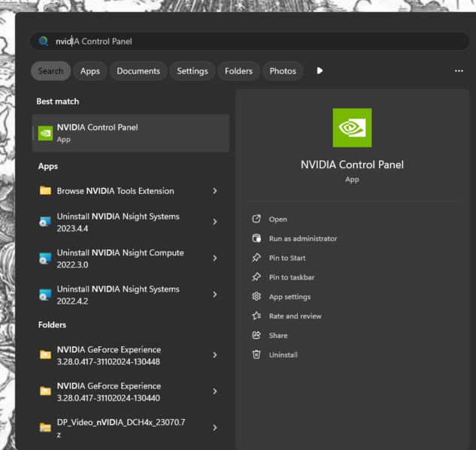Expand DP_Video_nVIDIA_DCH4x folder result arrow

(x=214, y=427)
